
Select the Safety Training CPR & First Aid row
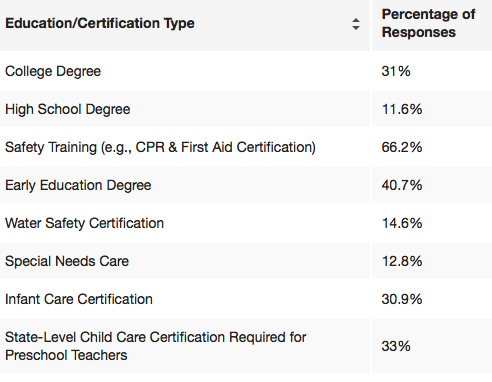(246, 147)
